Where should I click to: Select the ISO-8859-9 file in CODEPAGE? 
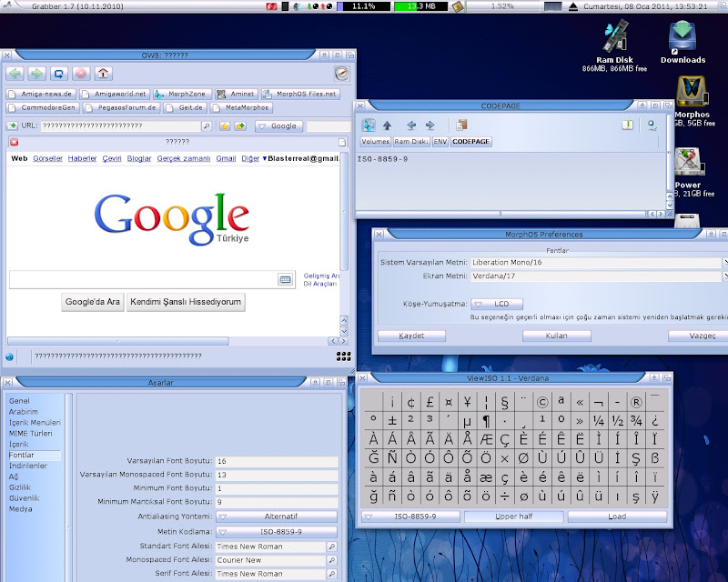(x=382, y=159)
